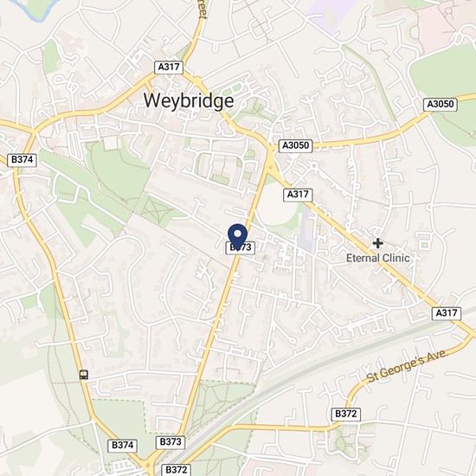Select the bus stop icon on the B374

[x=84, y=374]
